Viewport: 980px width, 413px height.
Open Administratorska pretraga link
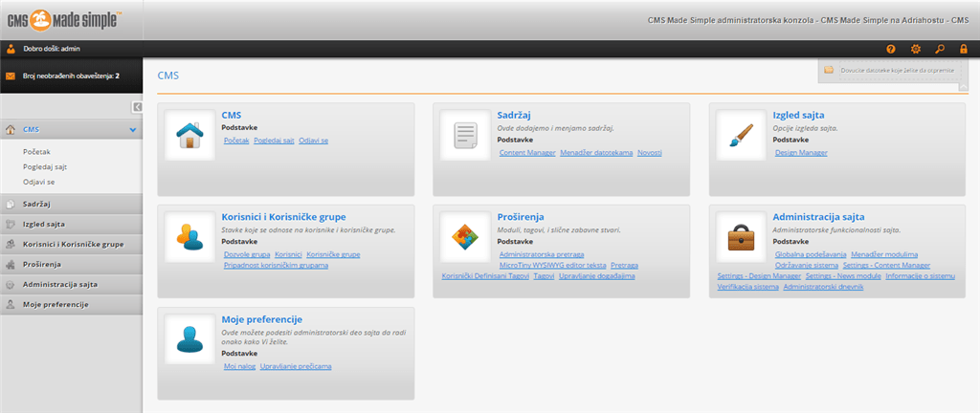542,254
